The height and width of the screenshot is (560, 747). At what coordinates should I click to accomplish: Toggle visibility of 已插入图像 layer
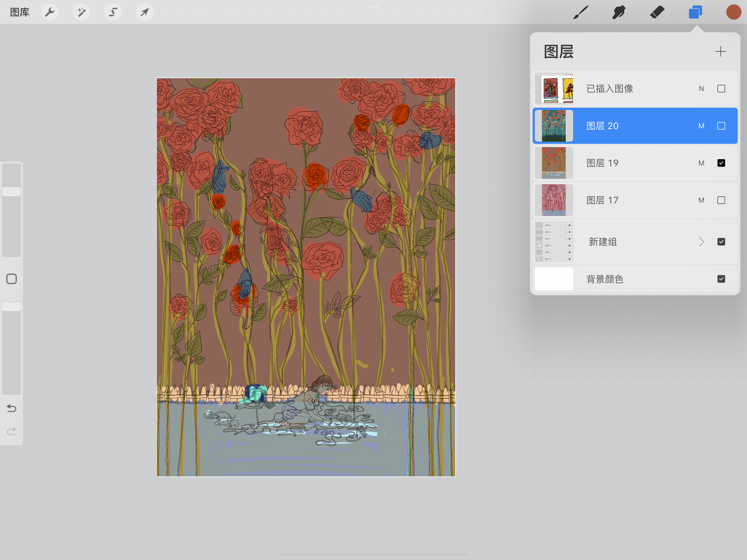tap(721, 88)
